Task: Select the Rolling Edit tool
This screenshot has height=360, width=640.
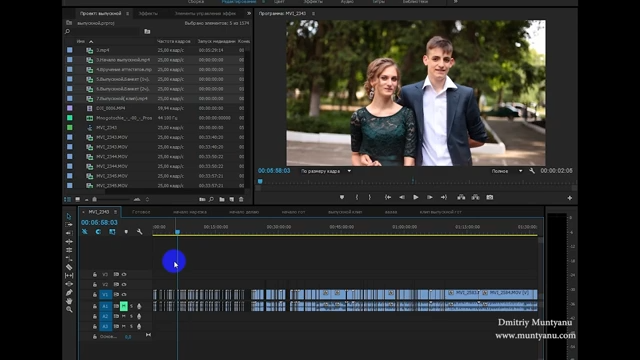Action: tap(69, 242)
